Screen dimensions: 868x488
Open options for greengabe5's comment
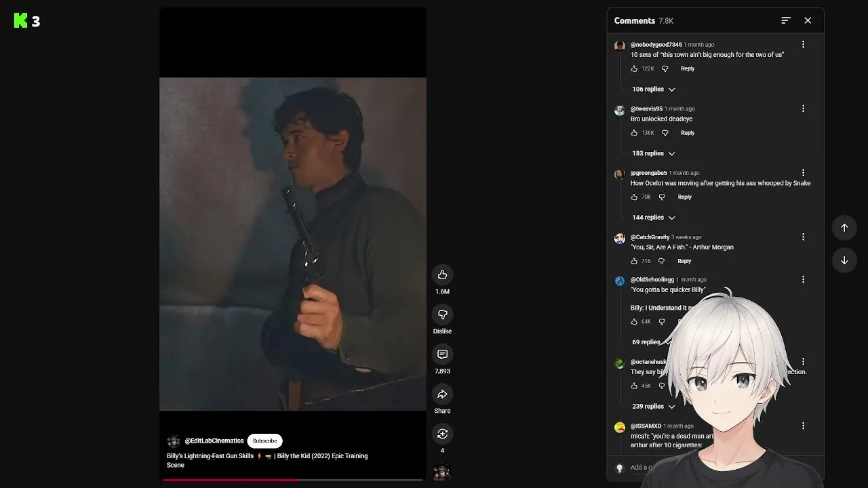click(803, 173)
